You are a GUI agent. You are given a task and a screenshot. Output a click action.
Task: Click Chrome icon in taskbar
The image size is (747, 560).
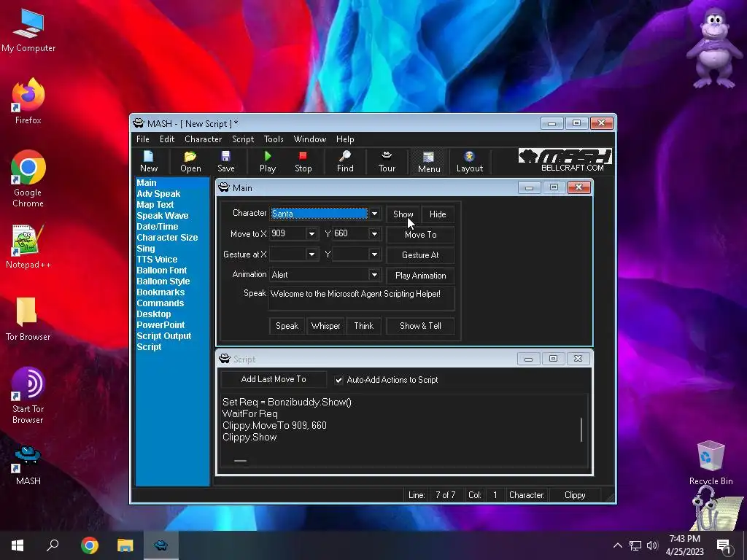89,545
